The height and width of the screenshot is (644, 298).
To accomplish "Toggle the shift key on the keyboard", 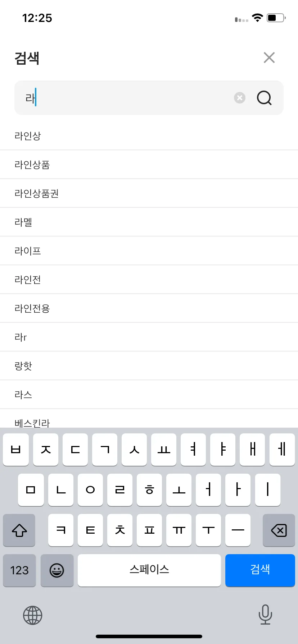I will (19, 530).
